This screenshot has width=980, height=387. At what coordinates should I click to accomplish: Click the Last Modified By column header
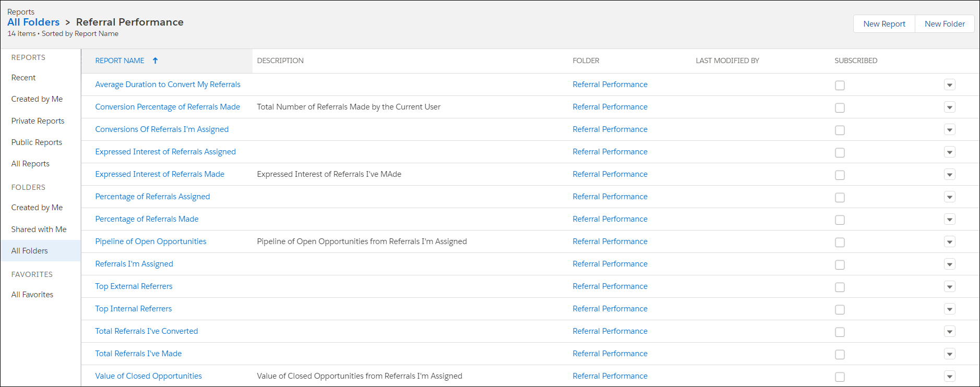[x=727, y=61]
